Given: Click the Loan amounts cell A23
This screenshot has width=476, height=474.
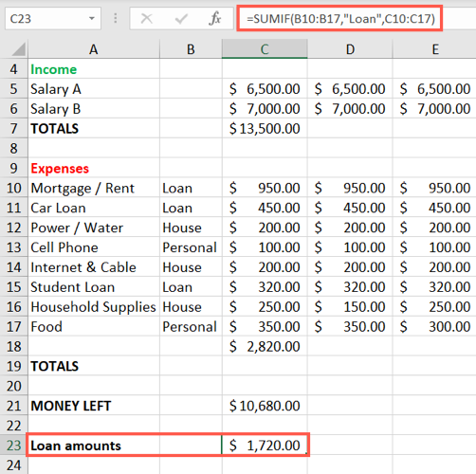Looking at the screenshot, I should (x=94, y=446).
